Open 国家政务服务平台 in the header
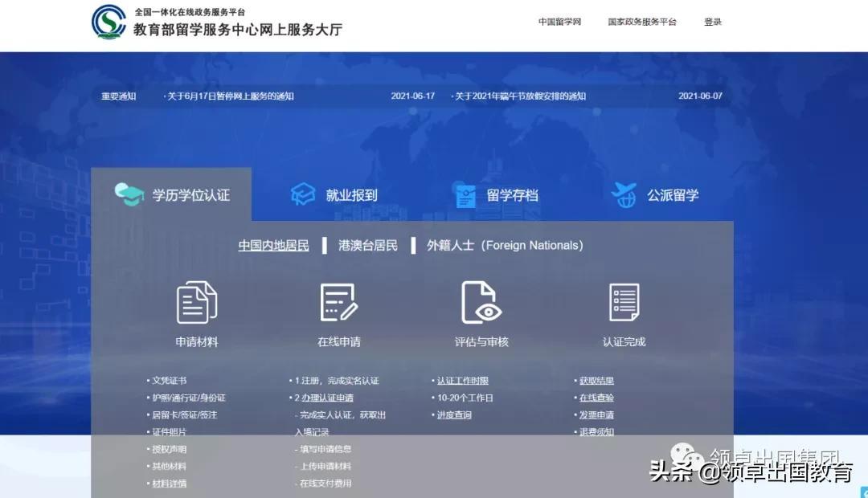The width and height of the screenshot is (868, 498). 642,22
